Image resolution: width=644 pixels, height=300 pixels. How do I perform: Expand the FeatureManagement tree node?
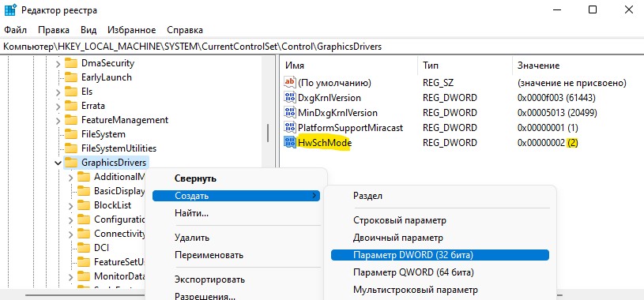[x=58, y=120]
